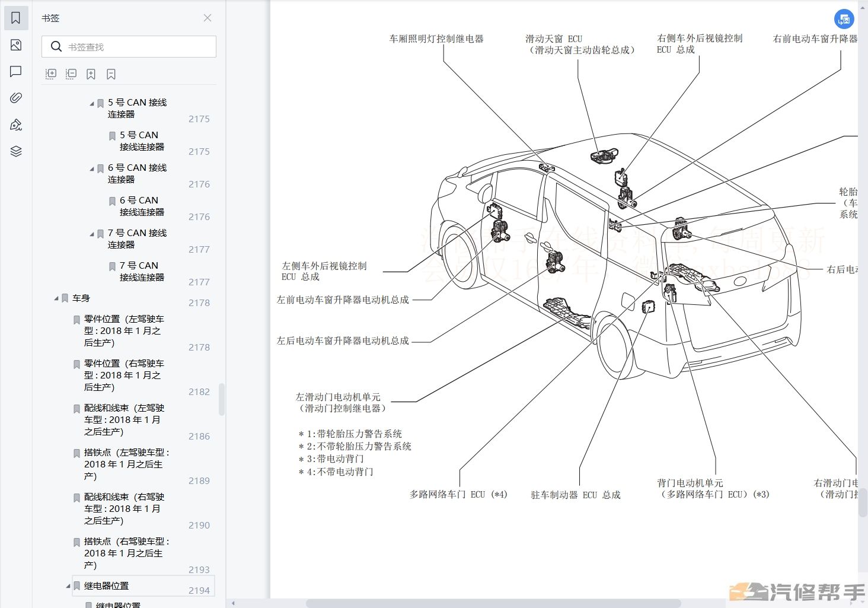Close the 书签 bookmarks panel

tap(208, 18)
